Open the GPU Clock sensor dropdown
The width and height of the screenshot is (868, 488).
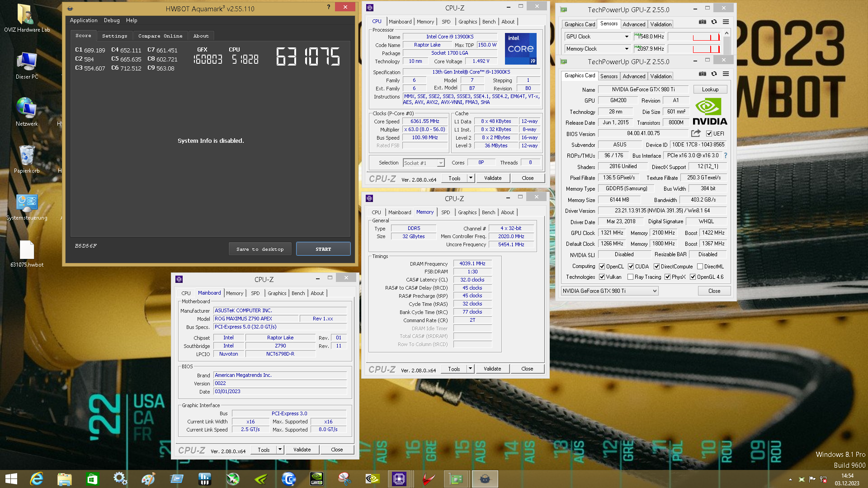point(627,37)
